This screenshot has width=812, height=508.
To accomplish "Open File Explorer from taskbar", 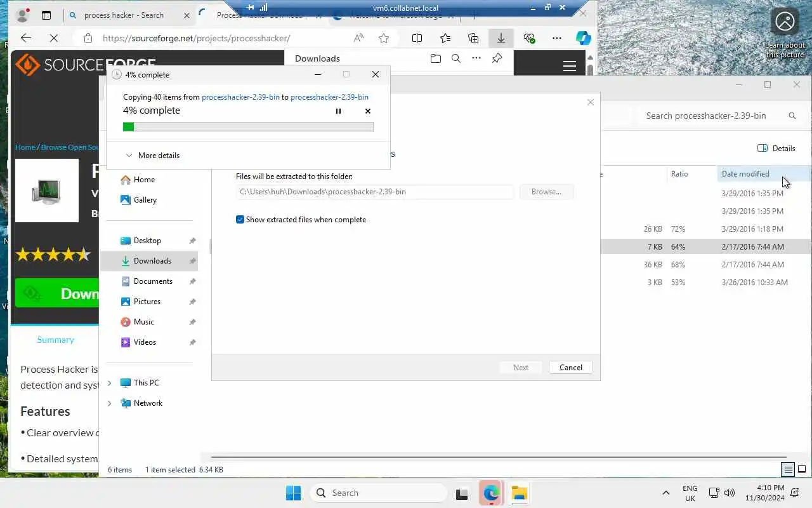I will pos(520,493).
